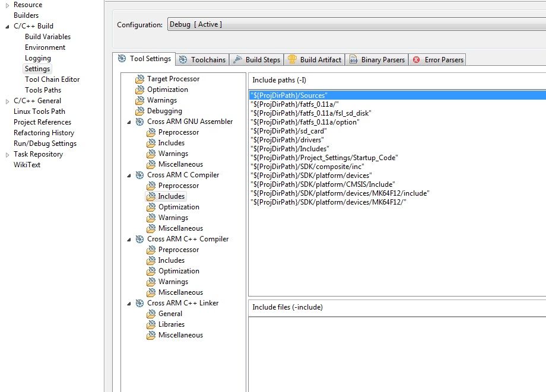Viewport: 546px width, 392px height.
Task: Select include path ending in SDK/composite/inc
Action: [307, 167]
